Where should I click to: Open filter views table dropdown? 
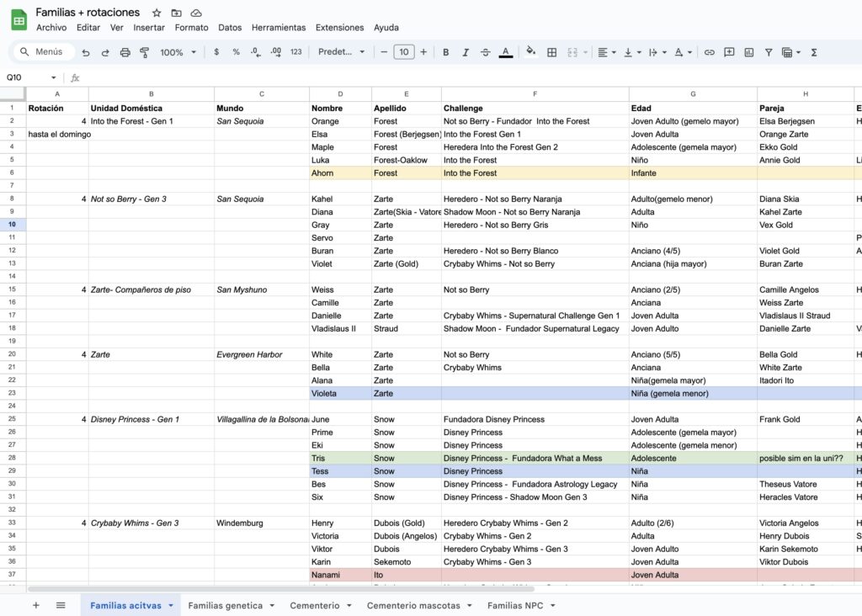[790, 52]
